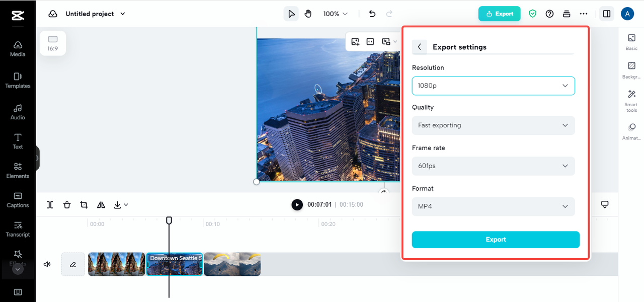644x302 pixels.
Task: Select the first building clip in timeline
Action: click(117, 264)
